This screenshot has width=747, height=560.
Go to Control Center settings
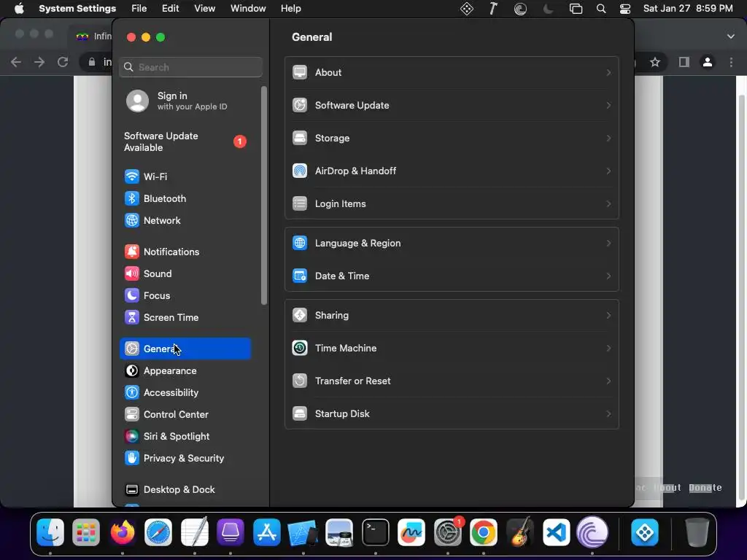point(185,415)
